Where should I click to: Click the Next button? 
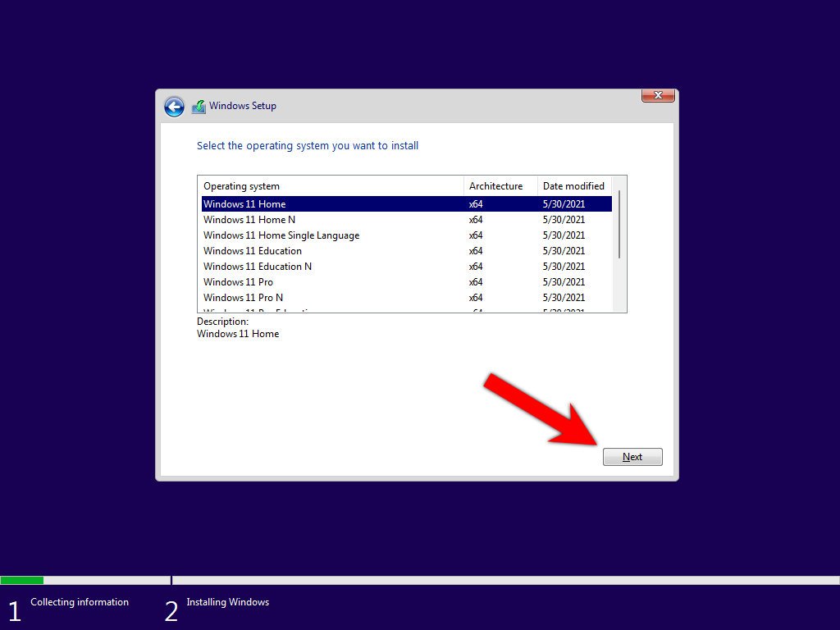pos(632,457)
